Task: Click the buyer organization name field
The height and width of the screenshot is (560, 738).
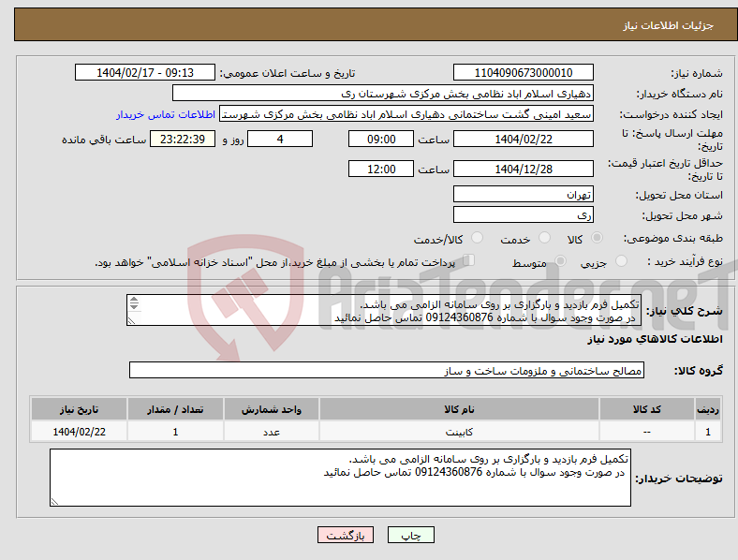Action: [383, 93]
